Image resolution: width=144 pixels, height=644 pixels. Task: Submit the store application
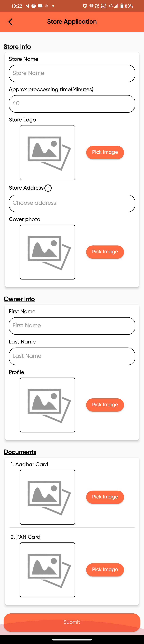tap(72, 622)
